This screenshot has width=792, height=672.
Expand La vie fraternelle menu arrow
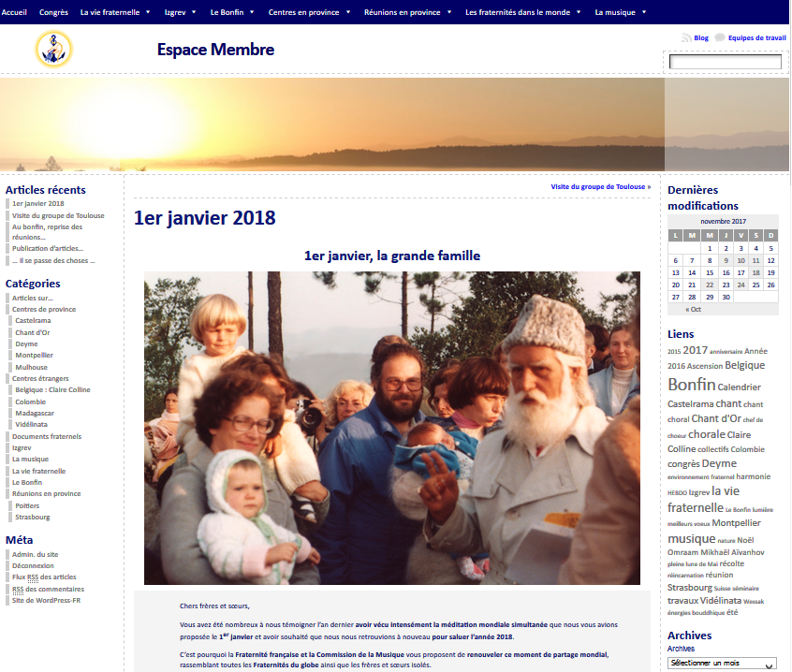coord(148,12)
